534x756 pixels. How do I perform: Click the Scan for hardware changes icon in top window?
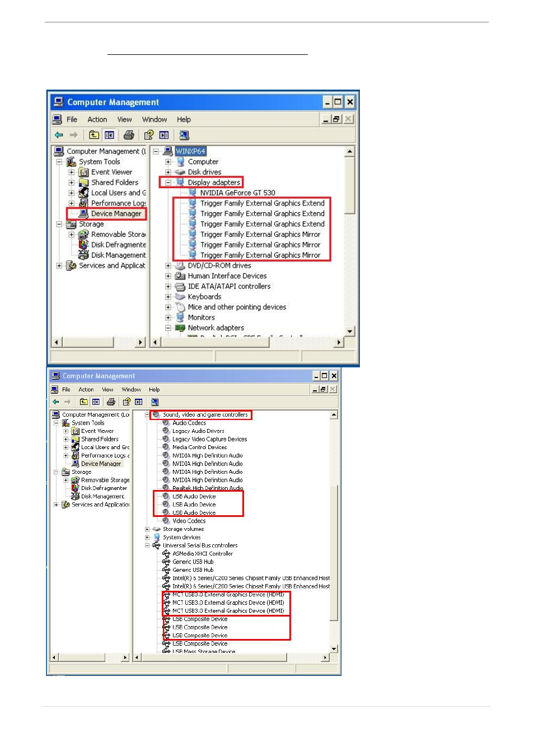pyautogui.click(x=184, y=135)
